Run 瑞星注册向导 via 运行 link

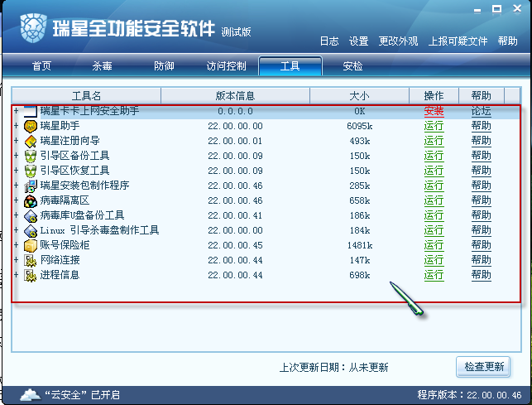tap(434, 141)
